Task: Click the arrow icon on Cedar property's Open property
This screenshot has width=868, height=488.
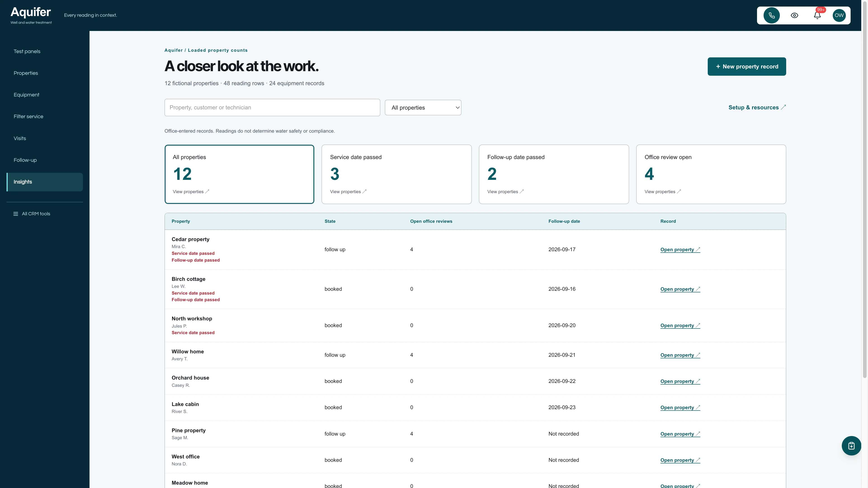Action: [698, 250]
